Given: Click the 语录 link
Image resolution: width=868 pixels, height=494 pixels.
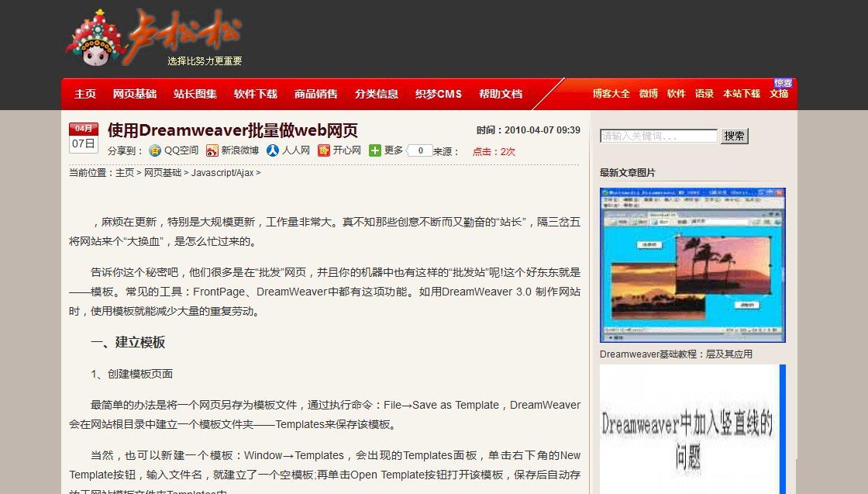Looking at the screenshot, I should pyautogui.click(x=704, y=94).
